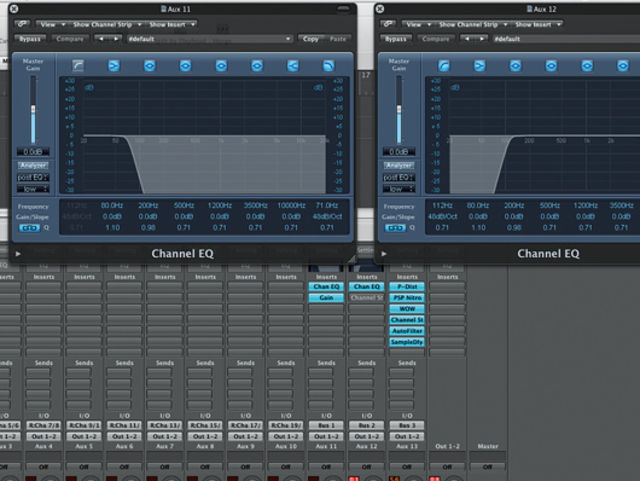The width and height of the screenshot is (640, 481).
Task: Open low resolution menu in Aux 11 EQ
Action: pos(33,189)
